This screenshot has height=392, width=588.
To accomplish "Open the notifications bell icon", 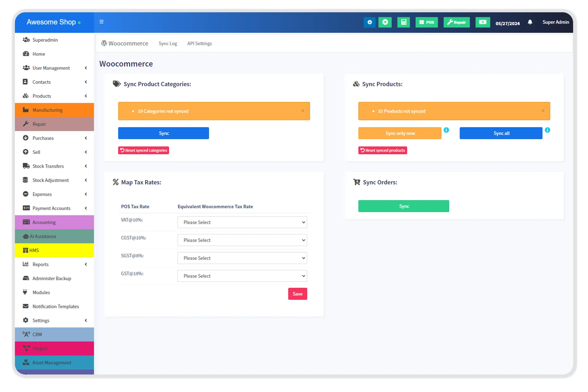I will coord(530,22).
